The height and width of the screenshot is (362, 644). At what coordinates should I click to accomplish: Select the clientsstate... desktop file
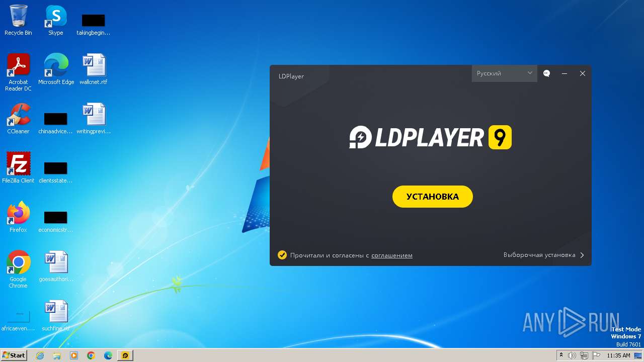coord(56,172)
